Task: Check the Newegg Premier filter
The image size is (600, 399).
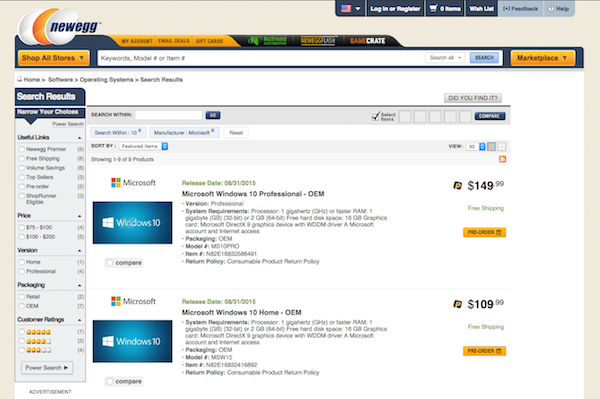Action: (x=22, y=149)
